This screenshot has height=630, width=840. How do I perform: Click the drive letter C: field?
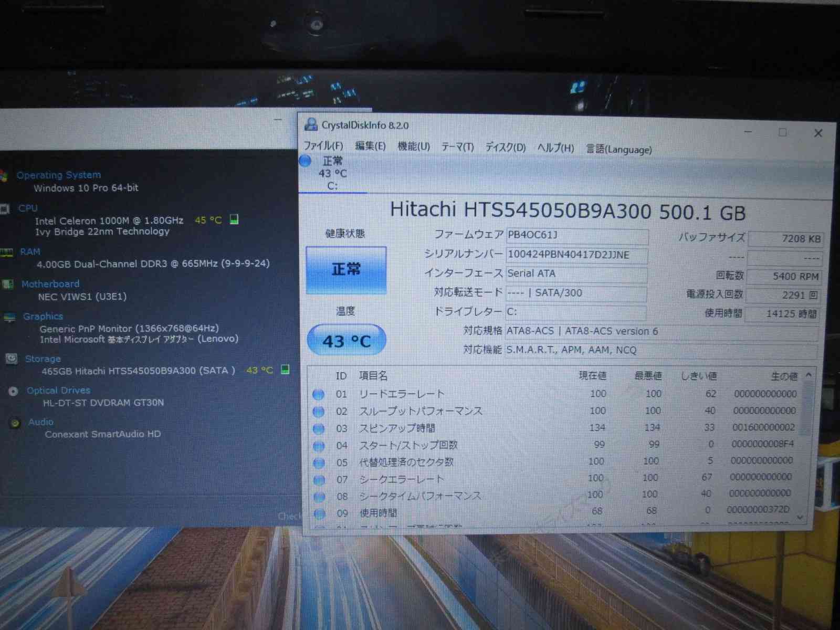click(x=575, y=312)
